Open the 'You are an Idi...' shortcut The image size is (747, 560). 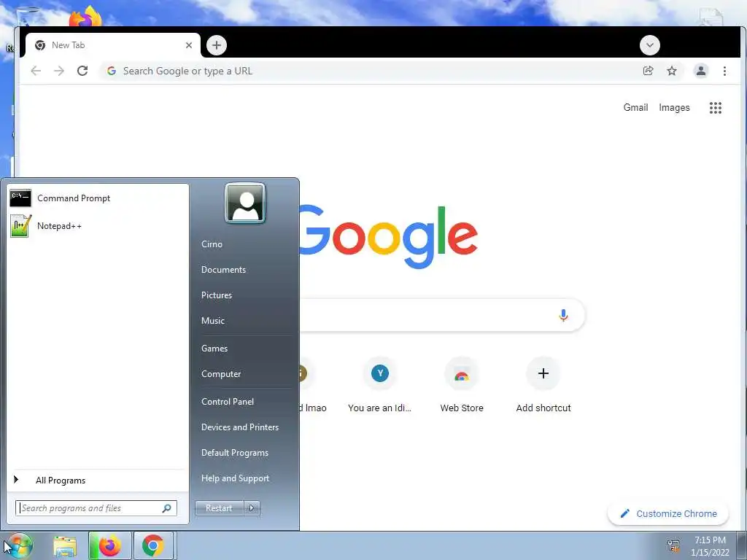(379, 385)
